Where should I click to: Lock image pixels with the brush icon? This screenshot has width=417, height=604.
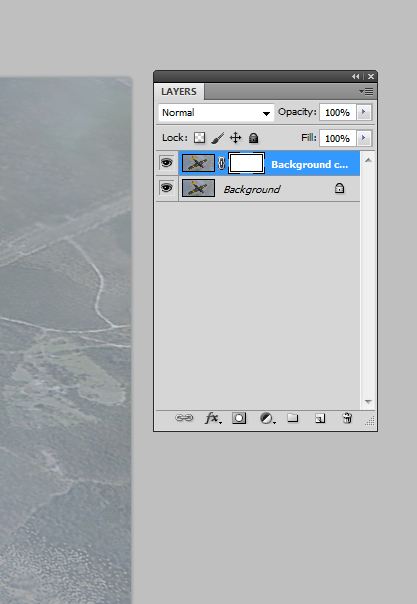click(218, 138)
